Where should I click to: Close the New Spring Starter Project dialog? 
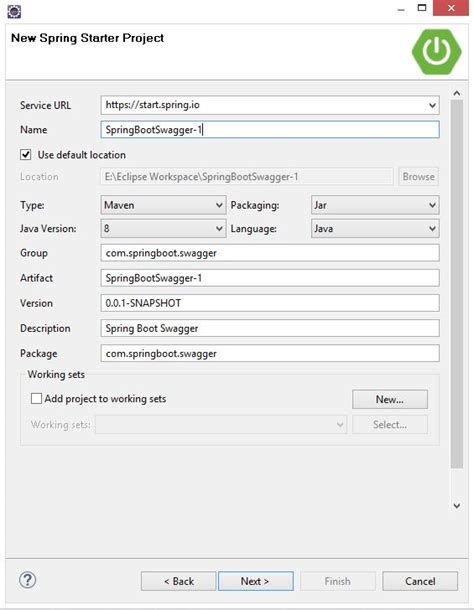pos(451,8)
